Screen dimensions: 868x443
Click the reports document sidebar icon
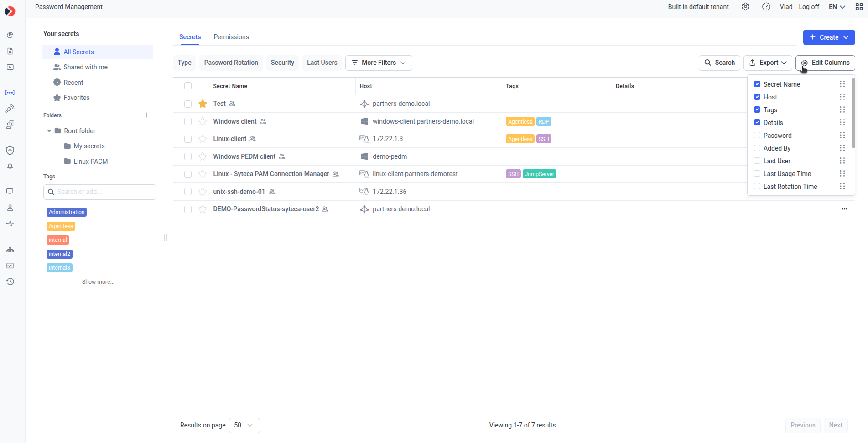(10, 51)
